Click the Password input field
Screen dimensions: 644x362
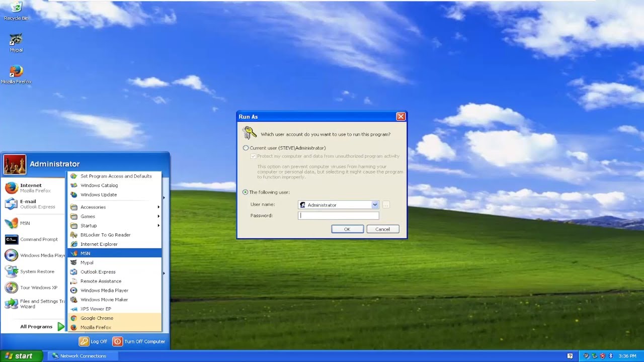[338, 216]
